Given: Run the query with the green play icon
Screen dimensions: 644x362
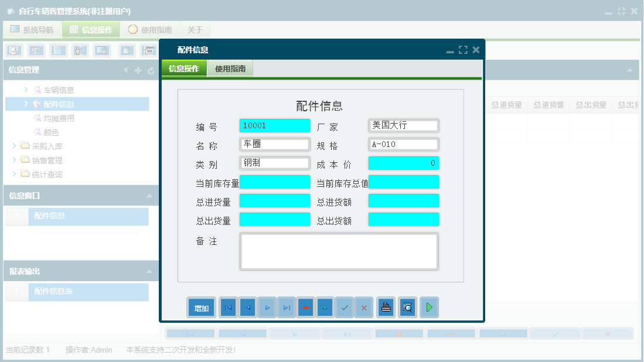Looking at the screenshot, I should (429, 307).
